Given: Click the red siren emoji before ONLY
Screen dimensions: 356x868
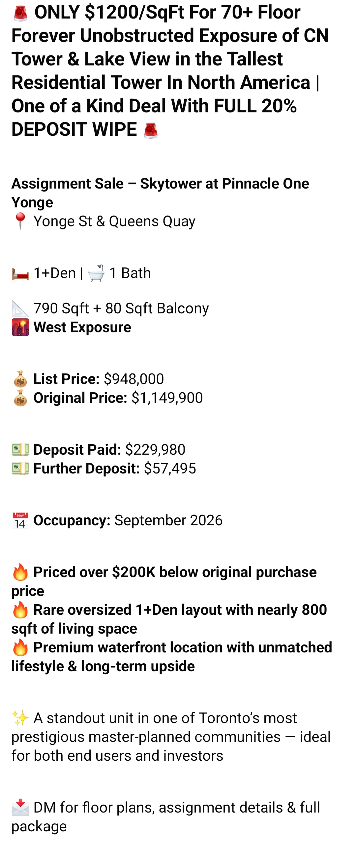Looking at the screenshot, I should point(20,13).
